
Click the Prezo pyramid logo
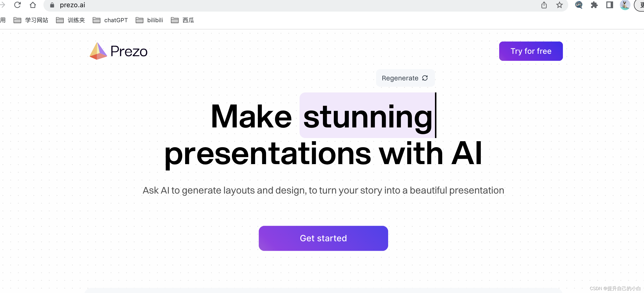click(x=98, y=51)
